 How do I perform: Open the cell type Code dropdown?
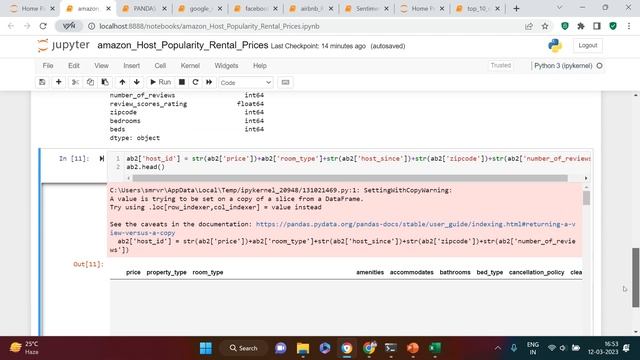(245, 82)
